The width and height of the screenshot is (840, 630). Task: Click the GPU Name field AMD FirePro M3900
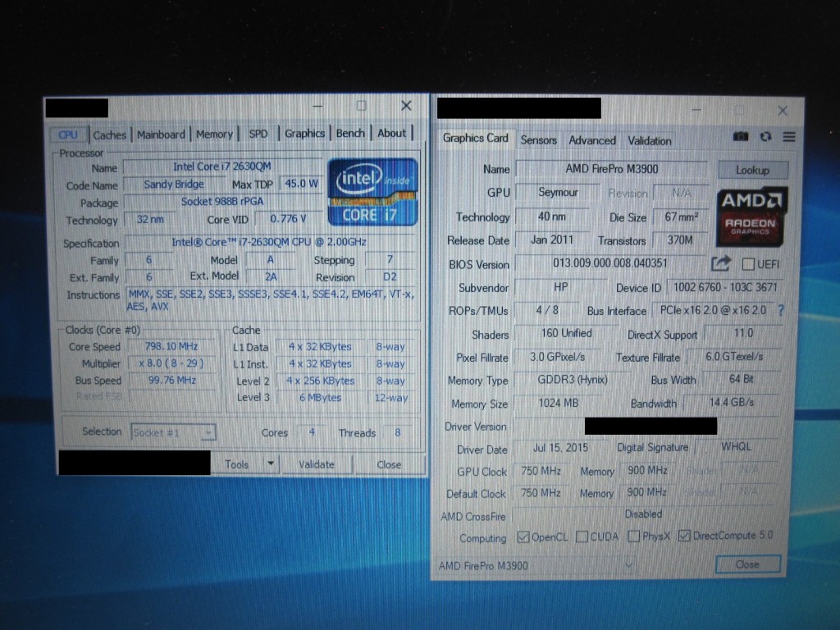pyautogui.click(x=612, y=169)
